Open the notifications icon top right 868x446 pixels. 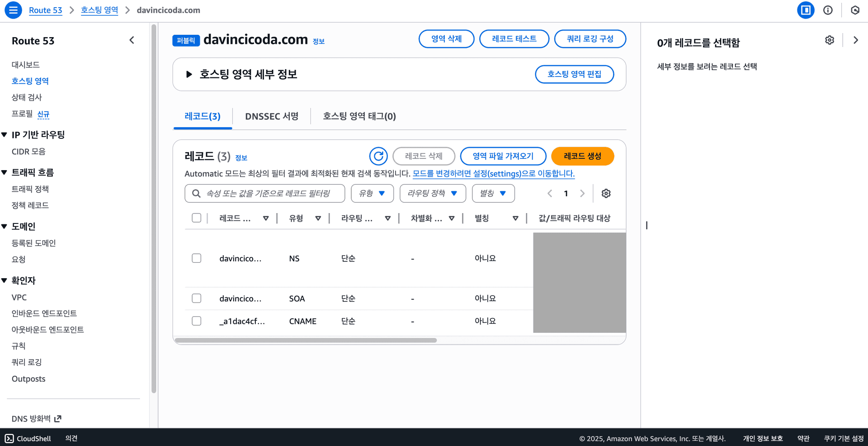pos(854,10)
